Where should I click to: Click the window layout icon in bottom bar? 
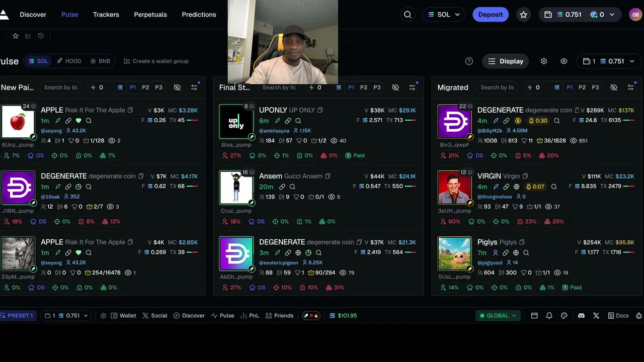point(534,316)
